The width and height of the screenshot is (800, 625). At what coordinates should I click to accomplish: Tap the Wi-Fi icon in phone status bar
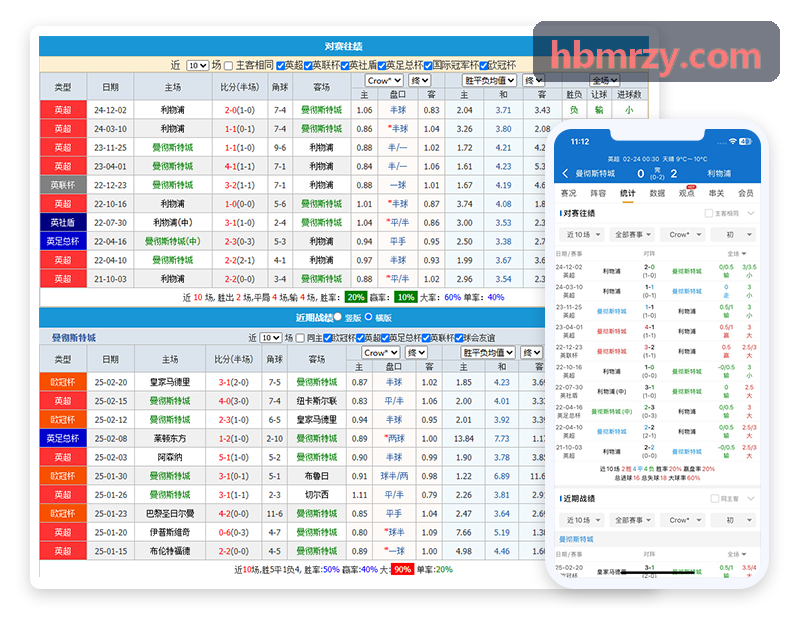733,141
